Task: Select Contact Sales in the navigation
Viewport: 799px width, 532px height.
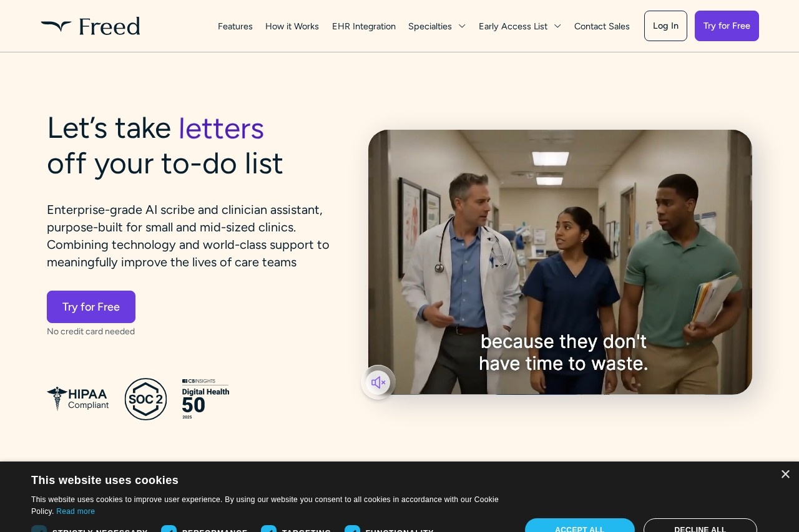Action: pos(602,26)
